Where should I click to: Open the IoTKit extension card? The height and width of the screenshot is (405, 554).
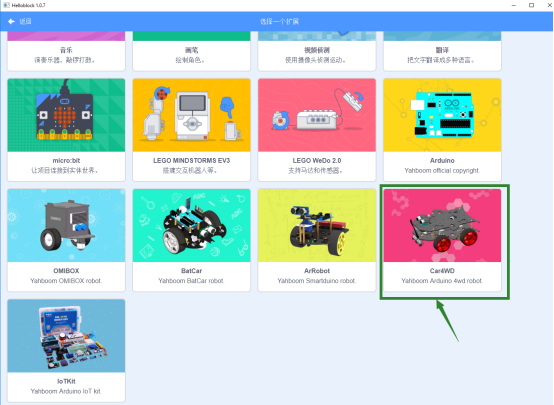click(x=66, y=350)
